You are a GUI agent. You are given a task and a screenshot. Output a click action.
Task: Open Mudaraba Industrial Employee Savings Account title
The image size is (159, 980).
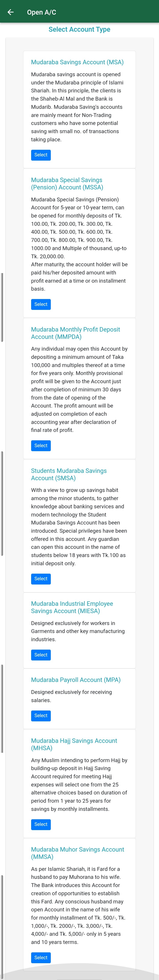(72, 607)
